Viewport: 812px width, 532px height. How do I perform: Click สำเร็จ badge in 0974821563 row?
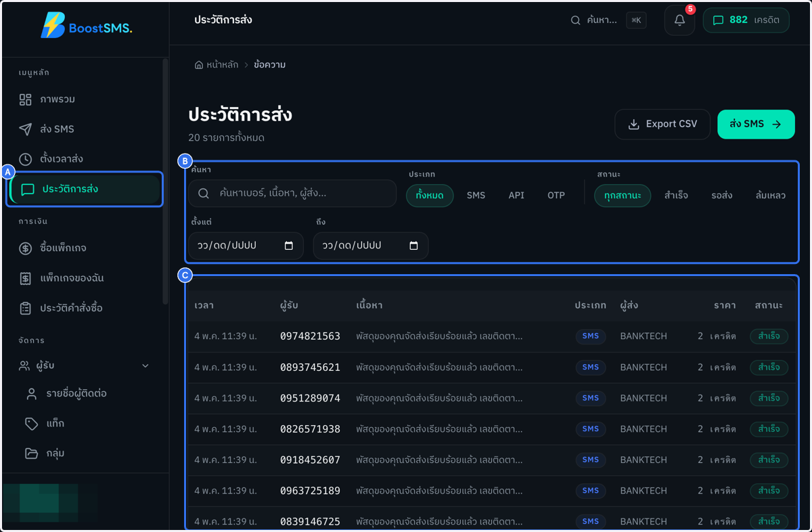[769, 336]
